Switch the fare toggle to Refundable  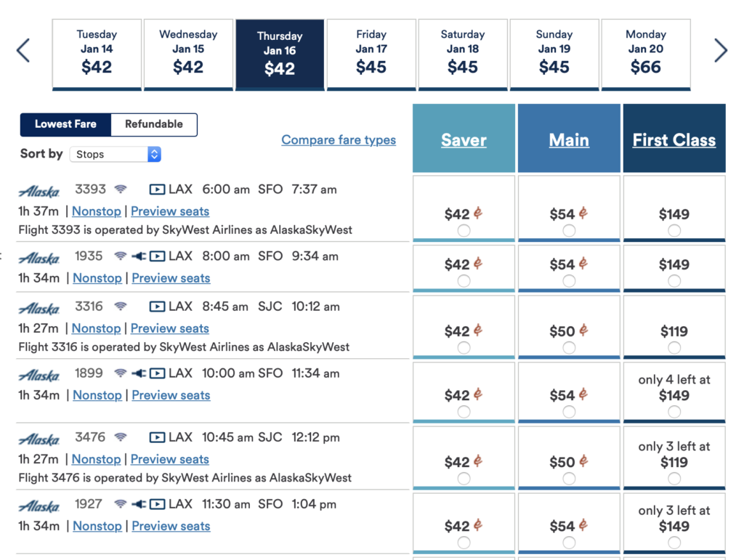(x=153, y=124)
